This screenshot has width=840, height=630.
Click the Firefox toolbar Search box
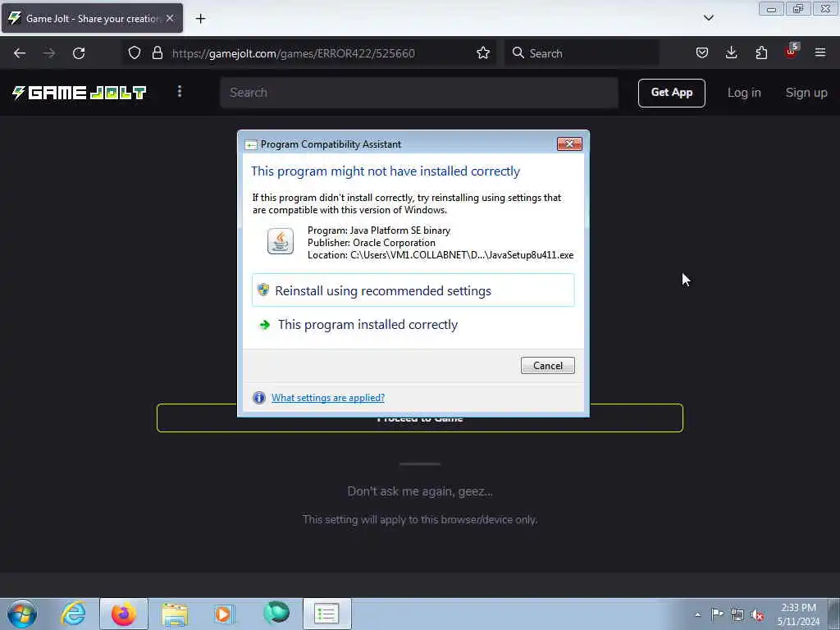[582, 53]
